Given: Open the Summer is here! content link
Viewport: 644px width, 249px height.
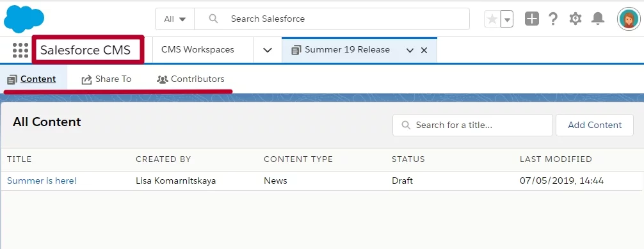Looking at the screenshot, I should tap(42, 181).
